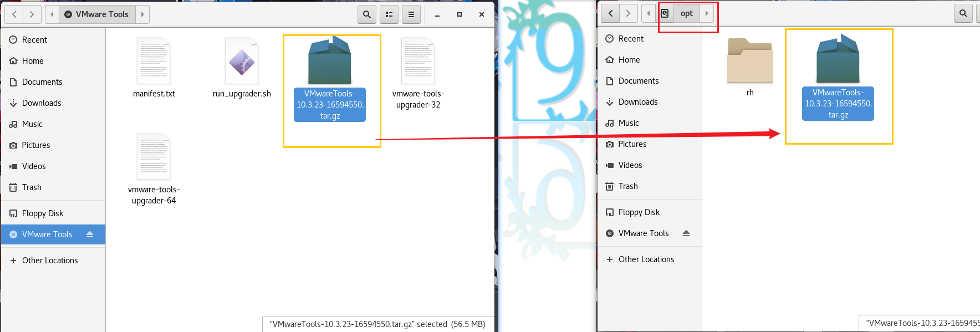Open Trash in VMware Tools window sidebar
The width and height of the screenshot is (980, 332).
pyautogui.click(x=53, y=187)
